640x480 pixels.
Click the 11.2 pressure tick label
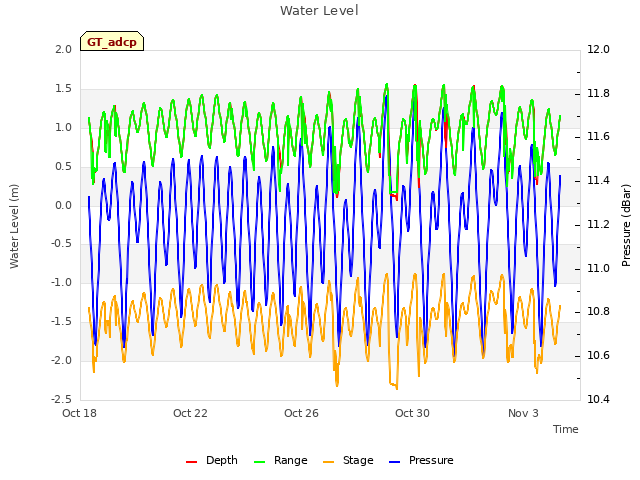click(x=598, y=224)
